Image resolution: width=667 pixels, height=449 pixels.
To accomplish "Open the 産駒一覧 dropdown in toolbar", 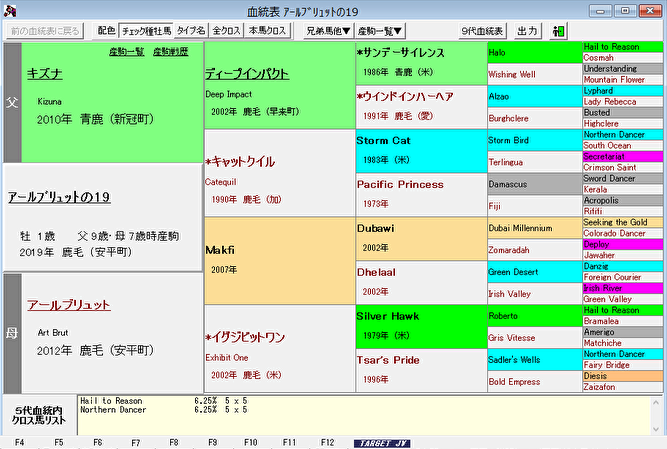I will [379, 31].
